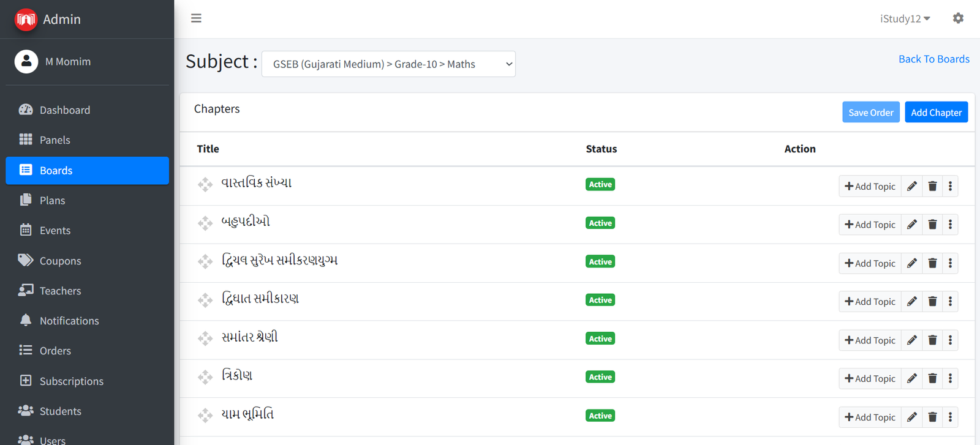Image resolution: width=980 pixels, height=445 pixels.
Task: Delete the second chapter using trash icon
Action: tap(932, 225)
